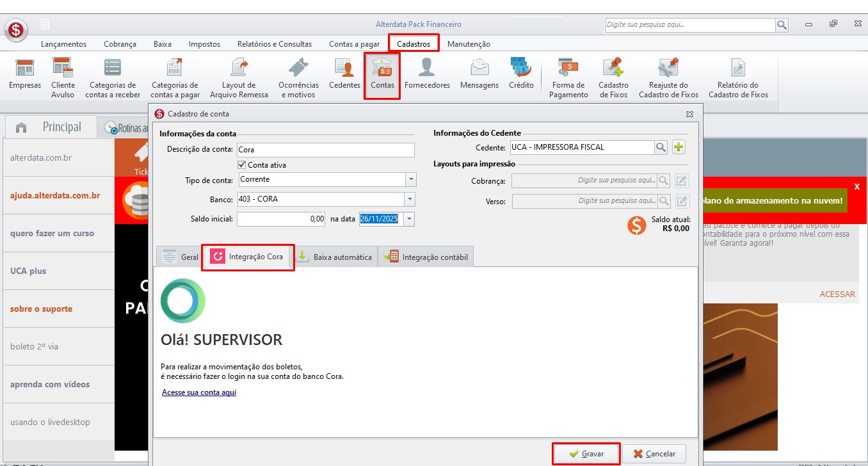Viewport: 868px width, 466px height.
Task: Open the na data calendar dropdown
Action: point(410,219)
